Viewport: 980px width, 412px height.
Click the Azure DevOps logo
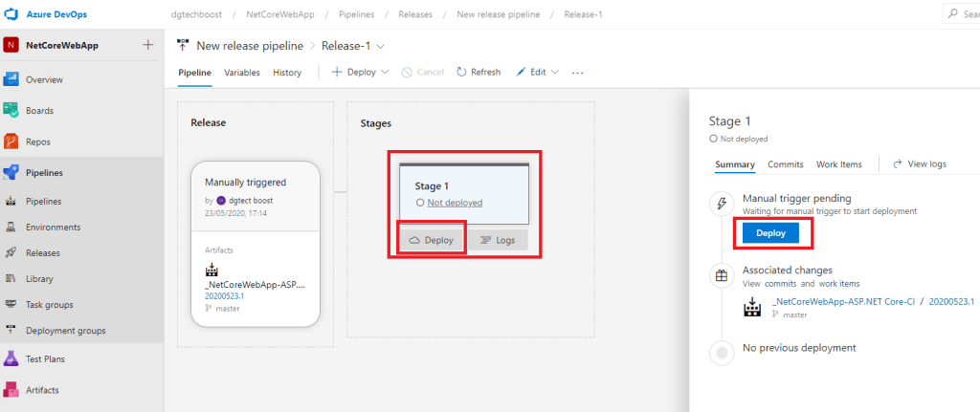point(14,13)
